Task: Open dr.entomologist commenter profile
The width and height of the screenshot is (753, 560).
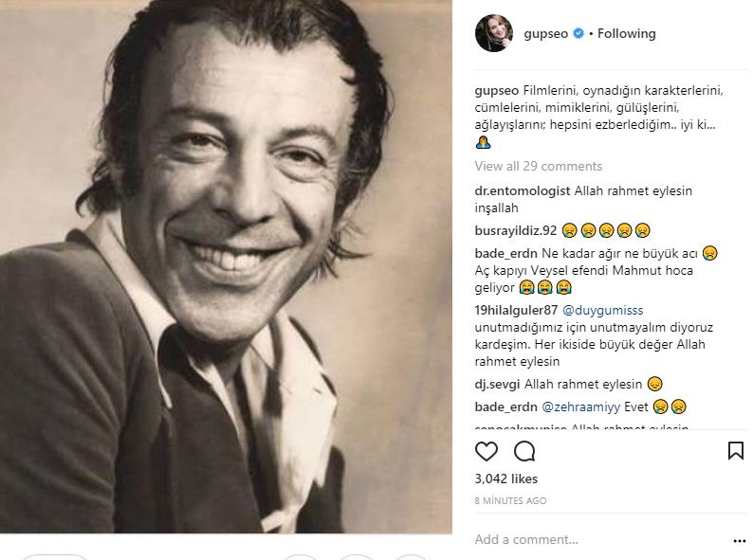Action: pos(523,190)
